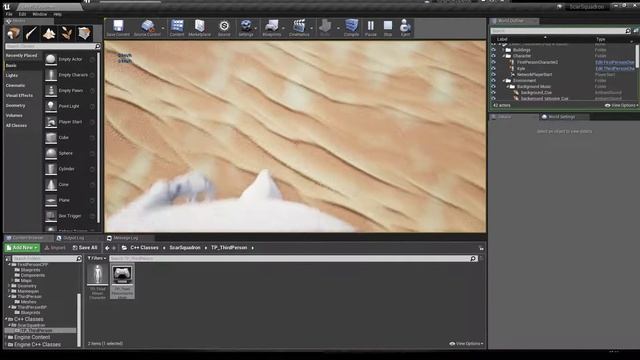Select the Cube item in Basic list

[69, 138]
